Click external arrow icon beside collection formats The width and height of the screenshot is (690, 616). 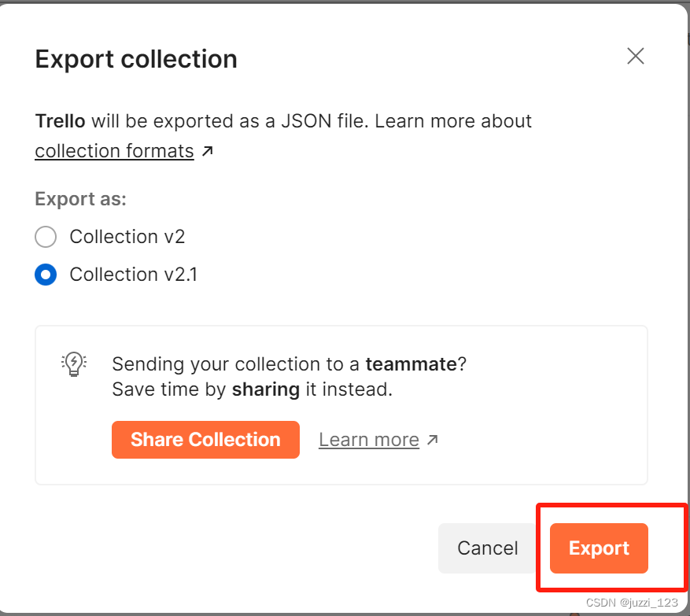point(207,151)
